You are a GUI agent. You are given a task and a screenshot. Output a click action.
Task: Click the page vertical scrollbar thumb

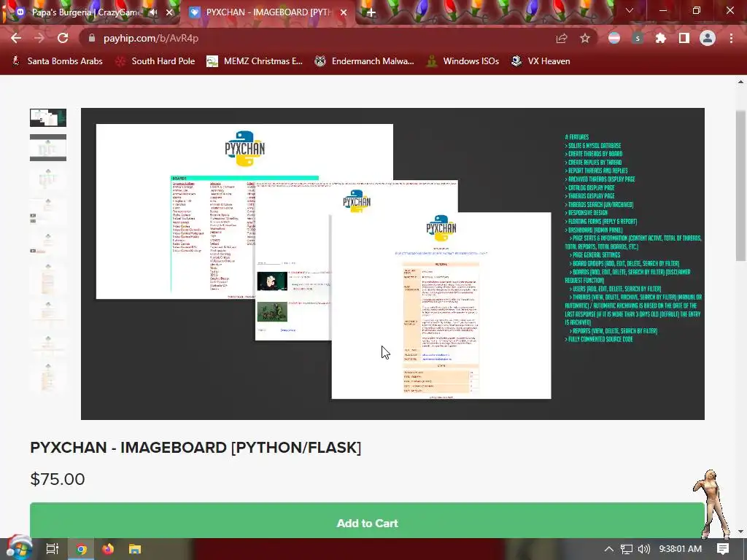click(x=740, y=186)
